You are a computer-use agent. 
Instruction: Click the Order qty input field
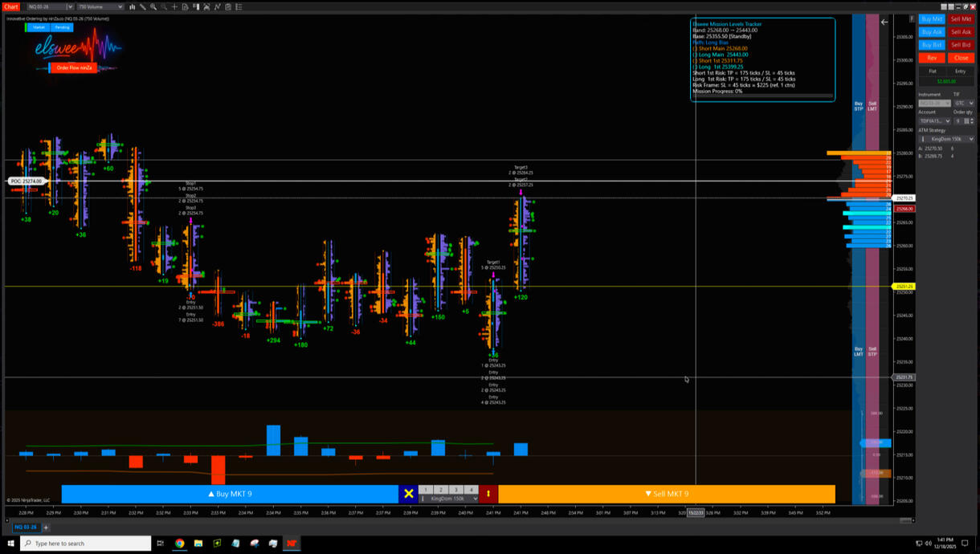958,121
